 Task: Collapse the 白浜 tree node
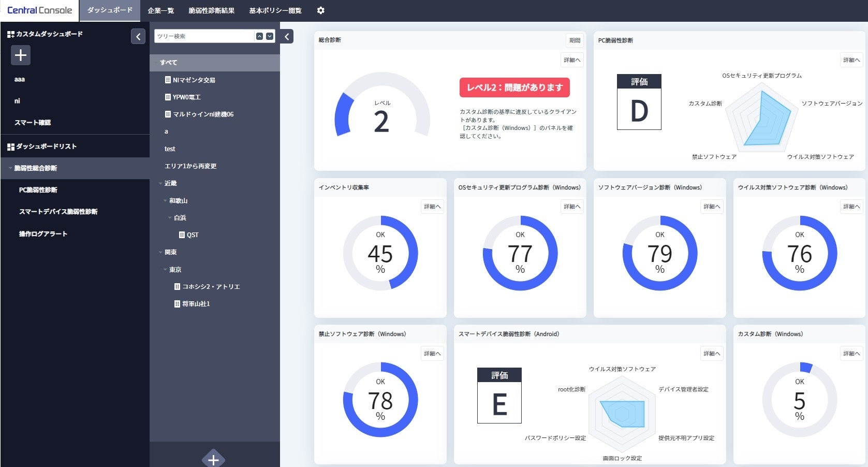pos(170,218)
